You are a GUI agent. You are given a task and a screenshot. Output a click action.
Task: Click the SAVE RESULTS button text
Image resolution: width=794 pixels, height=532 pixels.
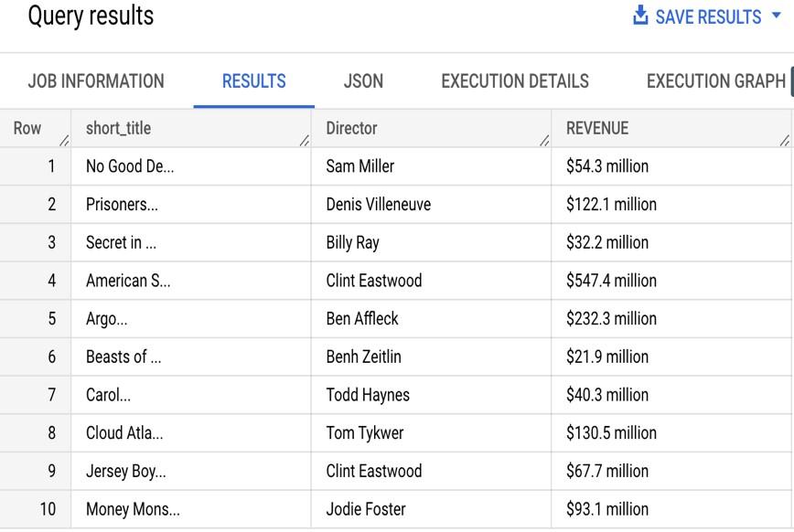708,17
